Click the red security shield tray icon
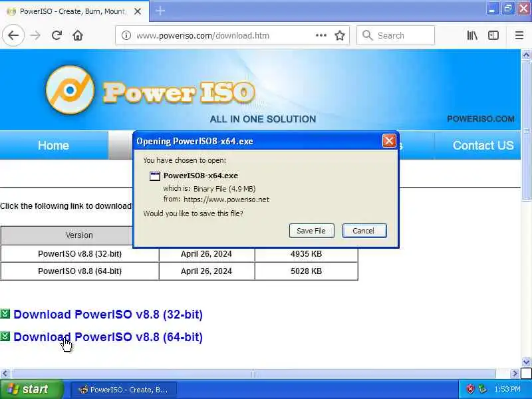 pos(470,389)
